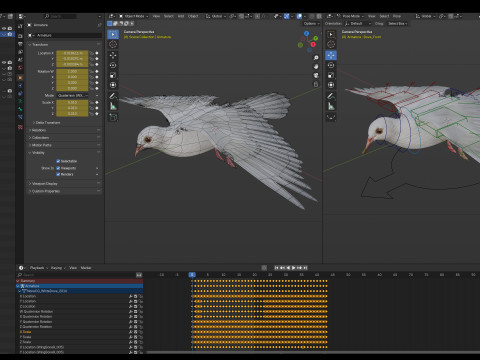Click the Location X value field
This screenshot has width=480, height=360.
pos(72,53)
